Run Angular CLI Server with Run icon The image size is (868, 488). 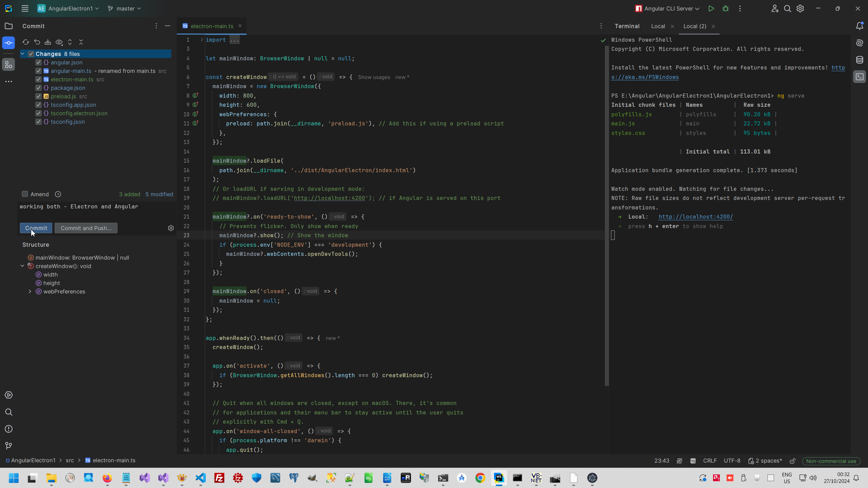711,8
